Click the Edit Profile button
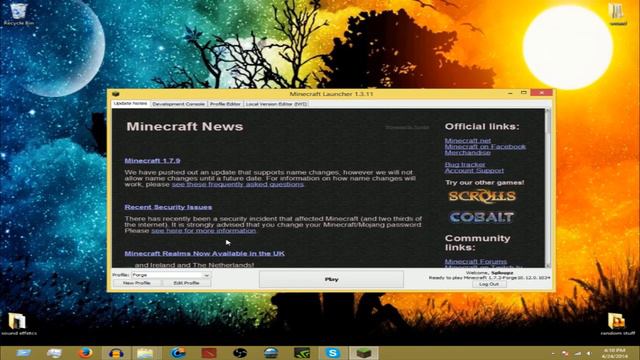 click(x=187, y=283)
